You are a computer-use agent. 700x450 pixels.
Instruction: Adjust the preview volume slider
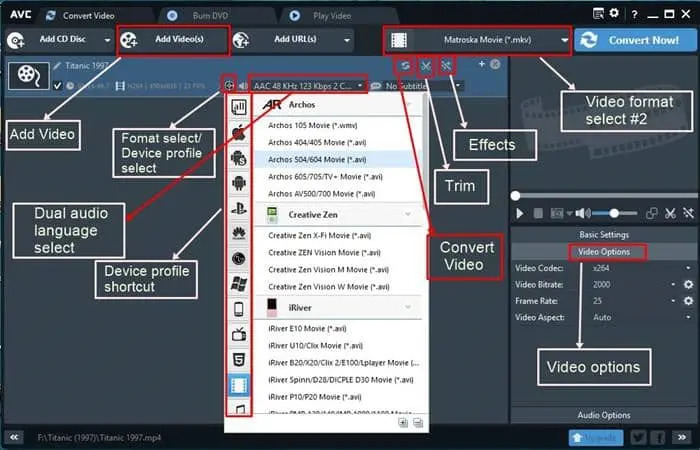point(612,213)
